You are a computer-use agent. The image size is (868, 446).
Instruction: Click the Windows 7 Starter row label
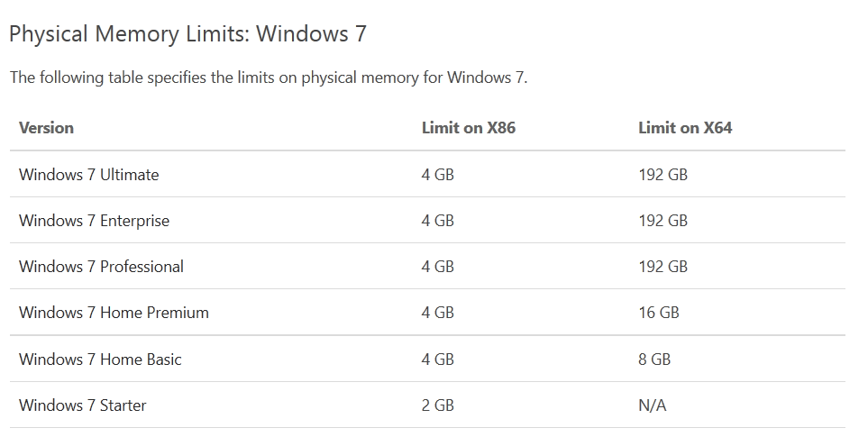pos(83,405)
